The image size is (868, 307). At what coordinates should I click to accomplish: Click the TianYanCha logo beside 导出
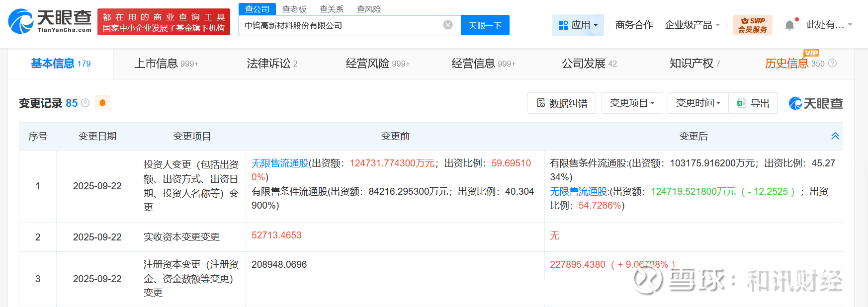click(x=816, y=103)
